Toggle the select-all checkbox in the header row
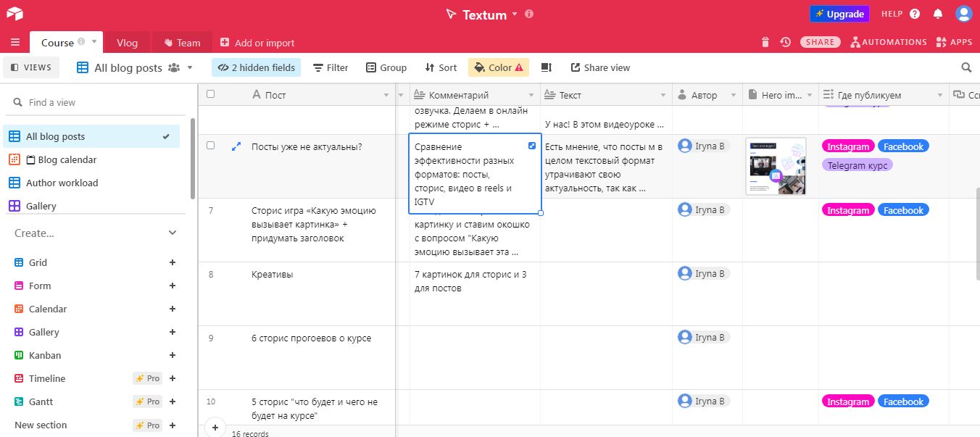980x437 pixels. click(x=210, y=94)
